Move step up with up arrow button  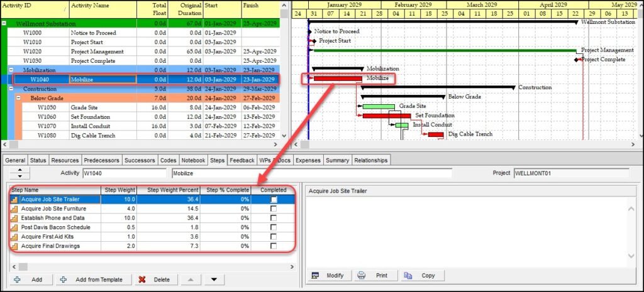[191, 279]
